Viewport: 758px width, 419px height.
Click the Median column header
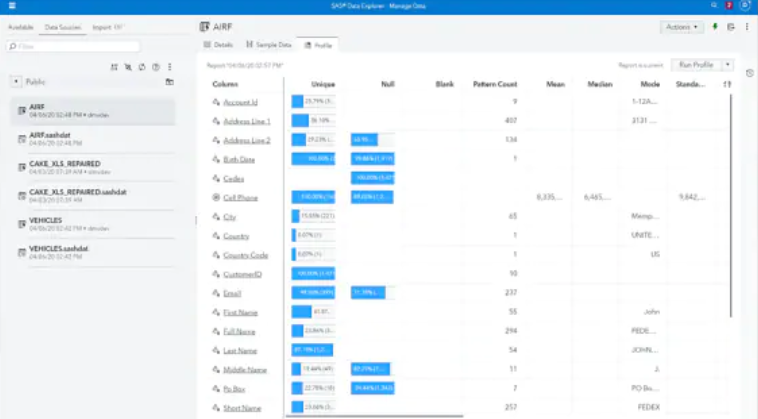tap(600, 84)
